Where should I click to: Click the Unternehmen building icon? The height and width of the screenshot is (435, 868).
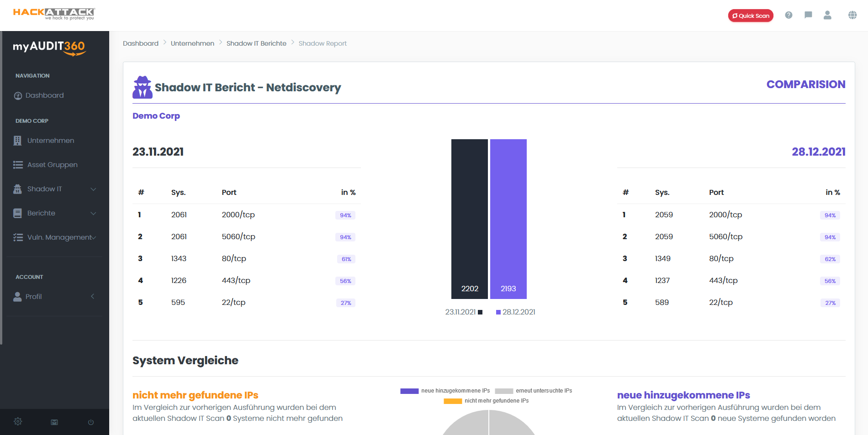tap(17, 141)
